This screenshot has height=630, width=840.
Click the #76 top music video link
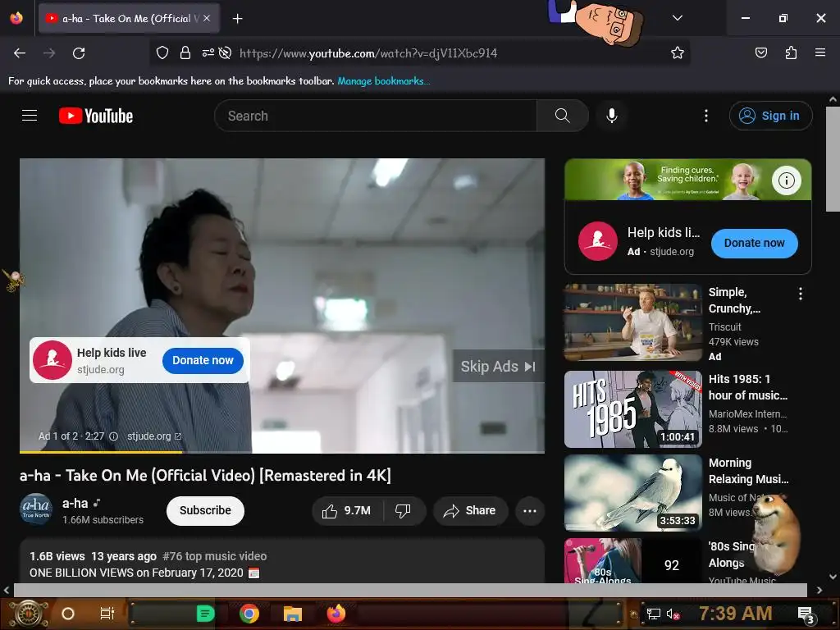(214, 556)
